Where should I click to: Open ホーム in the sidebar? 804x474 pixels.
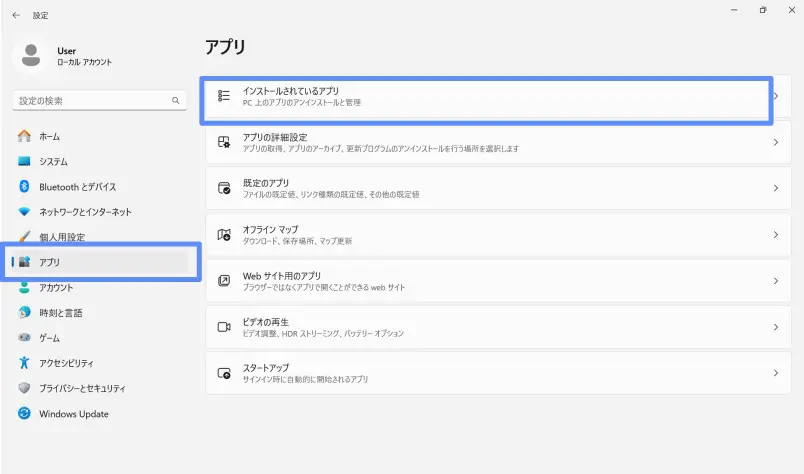[100, 136]
